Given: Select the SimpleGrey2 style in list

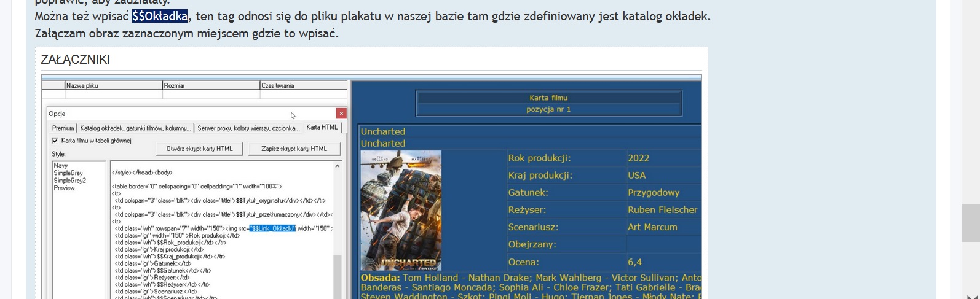Looking at the screenshot, I should tap(69, 181).
